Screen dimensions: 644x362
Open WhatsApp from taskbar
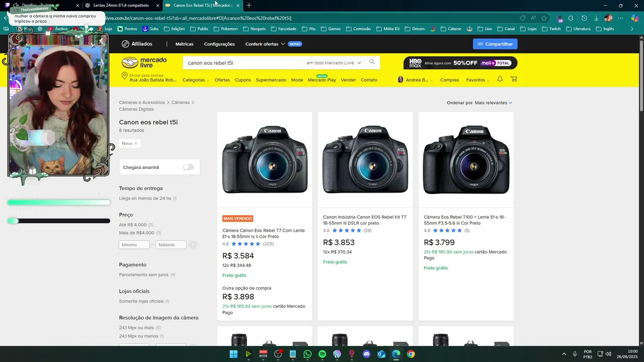click(x=307, y=354)
